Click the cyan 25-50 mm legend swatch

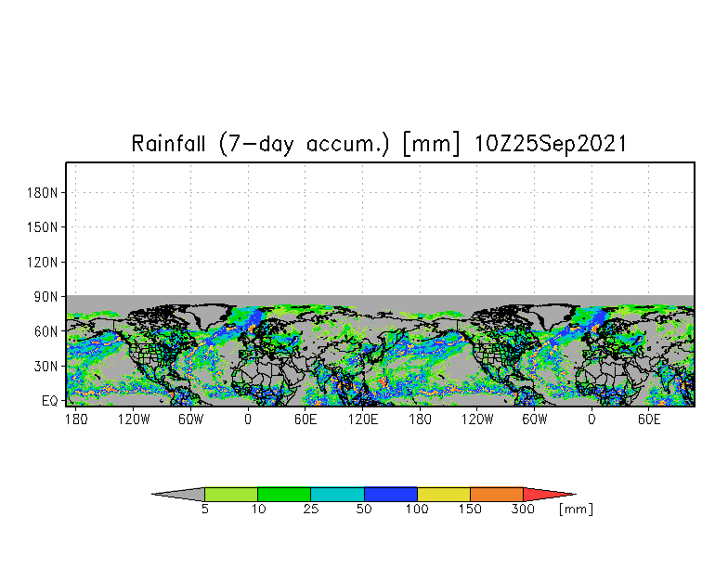tap(338, 494)
